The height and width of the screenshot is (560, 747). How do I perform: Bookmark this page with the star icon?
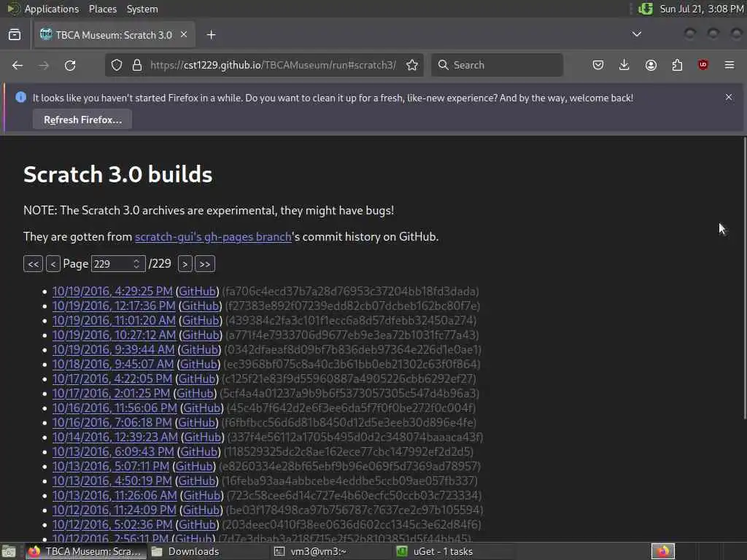coord(412,65)
